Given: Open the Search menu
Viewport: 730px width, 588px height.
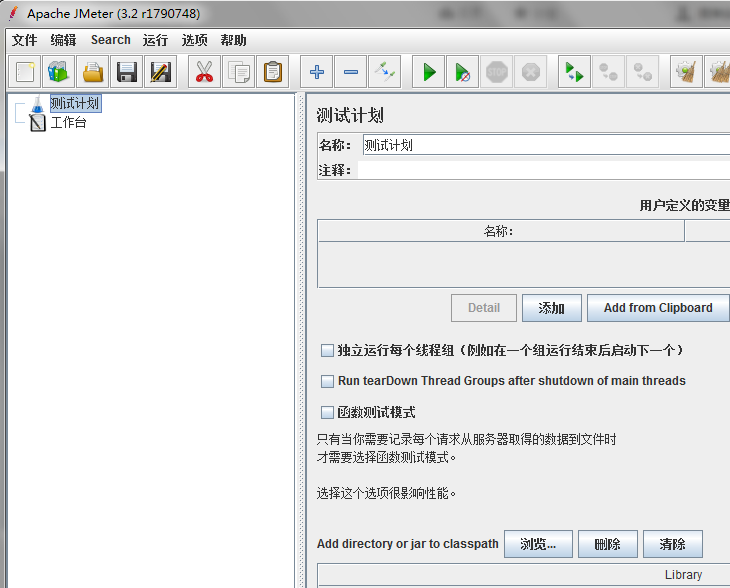Looking at the screenshot, I should pos(110,40).
